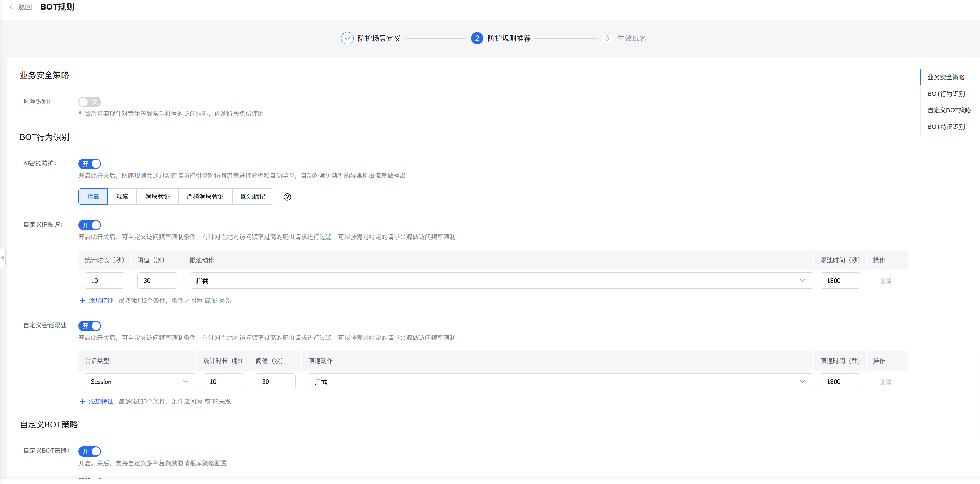Select the 拦截 action for AI protection
980x484 pixels.
coord(93,197)
